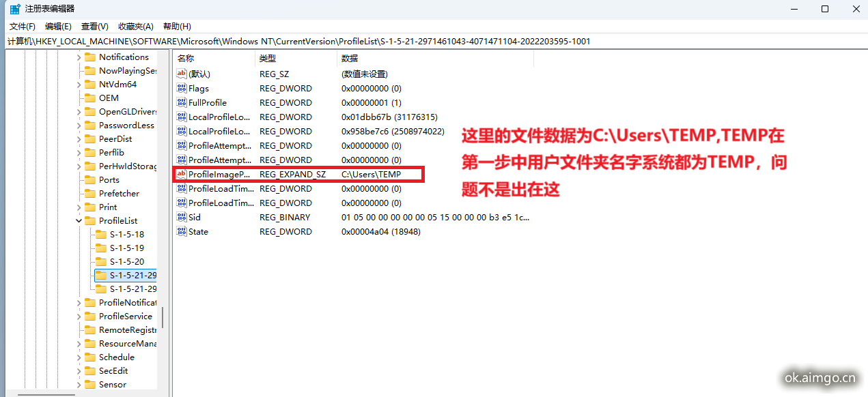
Task: Select the Sid binary value icon
Action: (x=182, y=217)
